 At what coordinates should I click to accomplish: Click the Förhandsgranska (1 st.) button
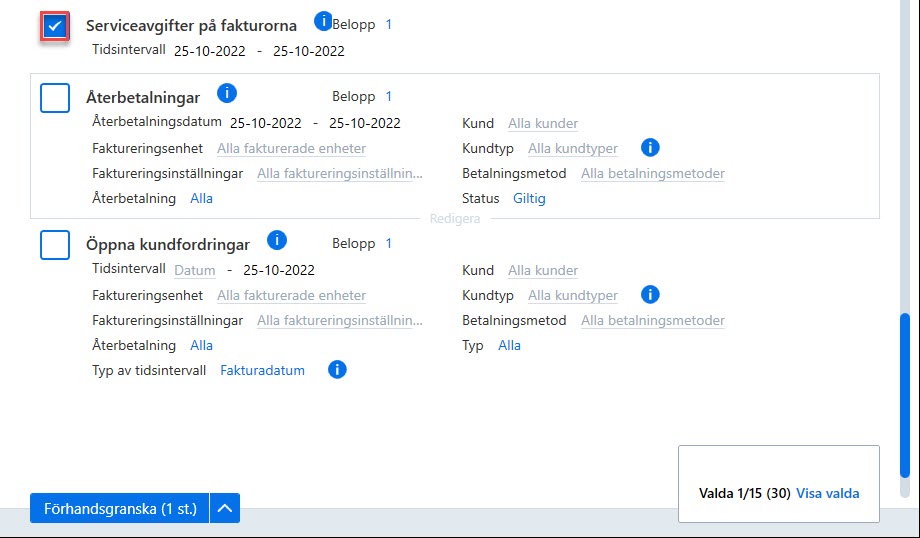point(120,508)
